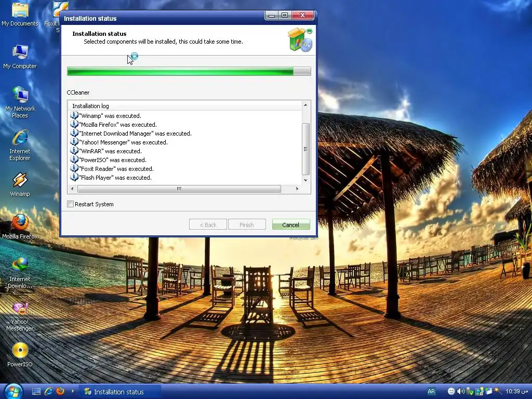Select the Winamp desktop shortcut
This screenshot has width=532, height=399.
tap(20, 184)
